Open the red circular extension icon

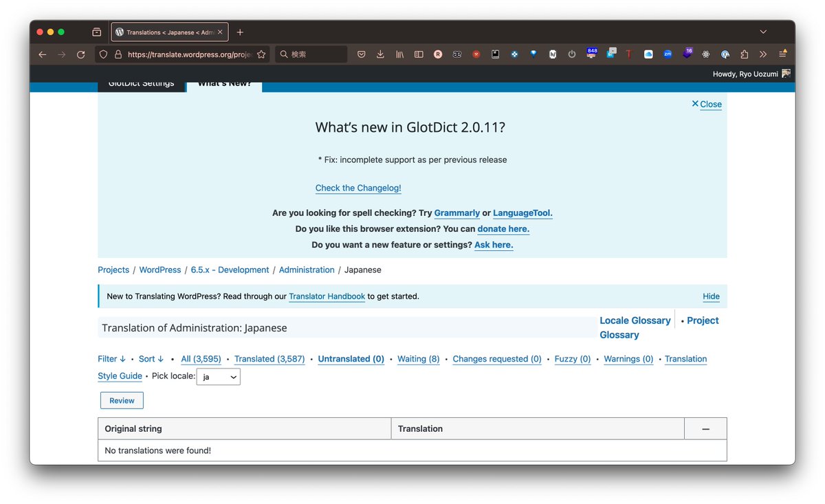476,54
